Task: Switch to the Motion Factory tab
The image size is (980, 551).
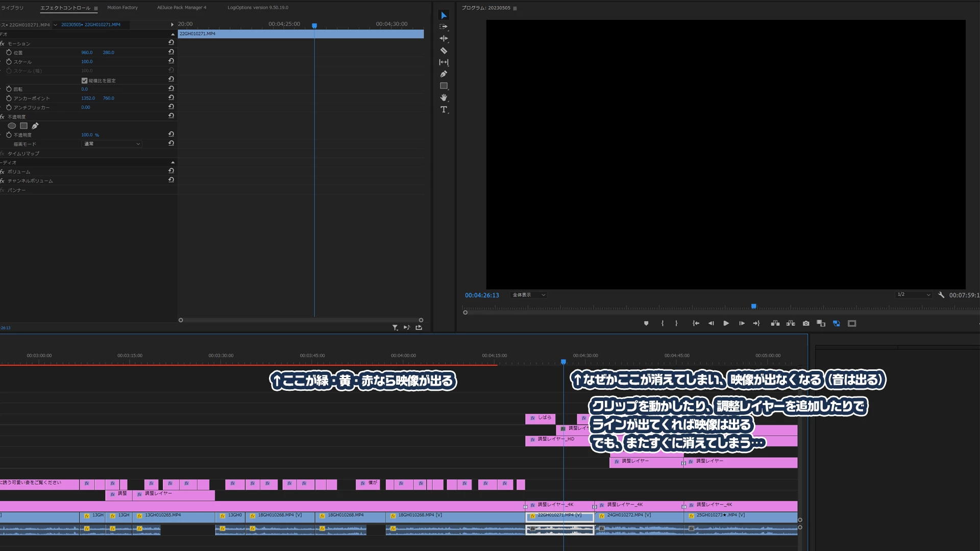Action: coord(122,8)
